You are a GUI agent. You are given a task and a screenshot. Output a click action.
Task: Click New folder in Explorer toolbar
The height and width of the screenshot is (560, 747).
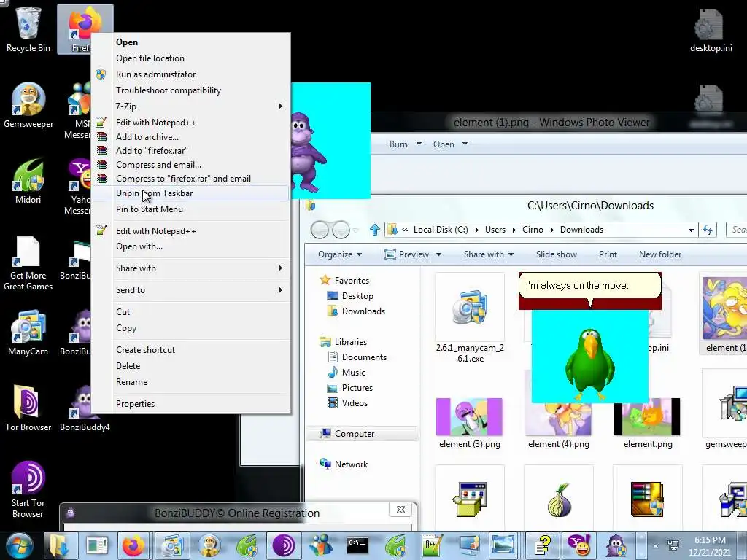tap(659, 254)
